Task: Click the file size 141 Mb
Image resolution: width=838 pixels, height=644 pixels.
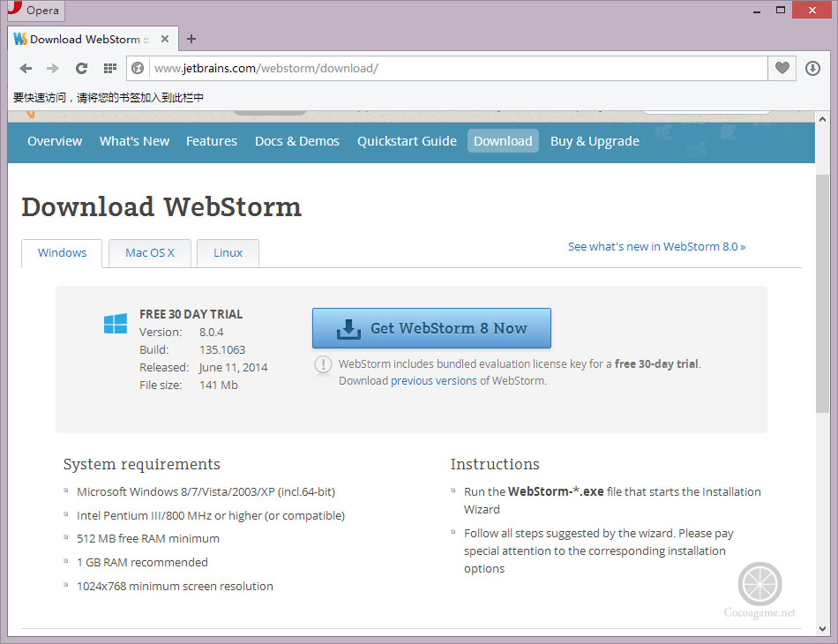Action: [219, 385]
